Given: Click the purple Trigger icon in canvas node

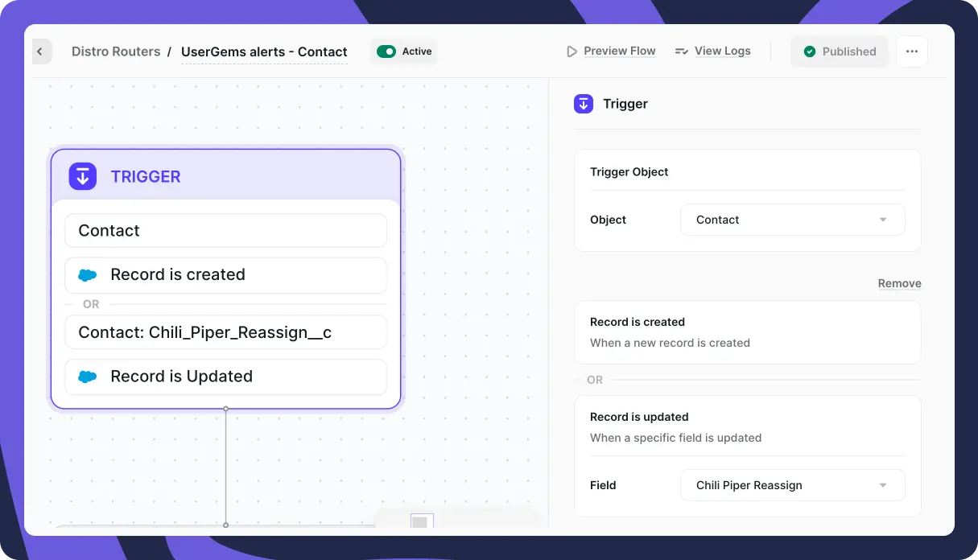Looking at the screenshot, I should 83,176.
